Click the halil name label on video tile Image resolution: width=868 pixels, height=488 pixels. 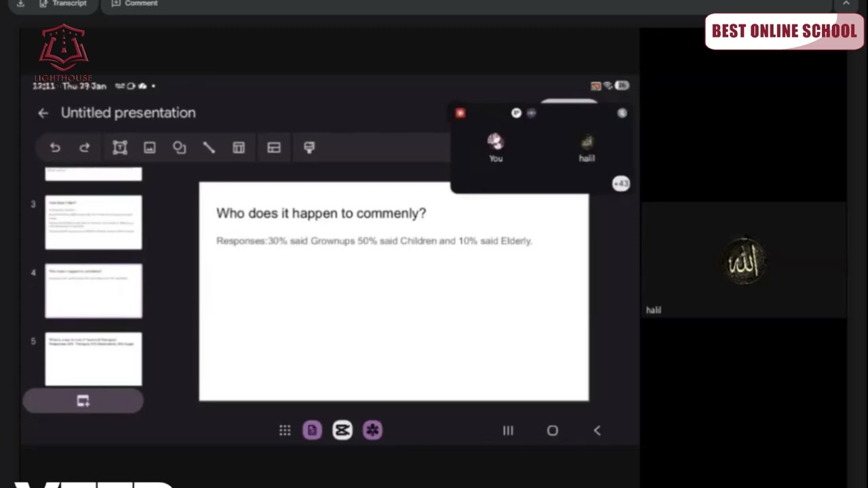[653, 310]
